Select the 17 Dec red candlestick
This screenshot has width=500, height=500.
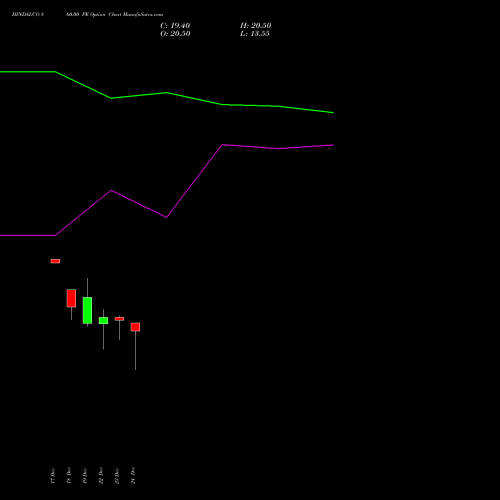[55, 261]
